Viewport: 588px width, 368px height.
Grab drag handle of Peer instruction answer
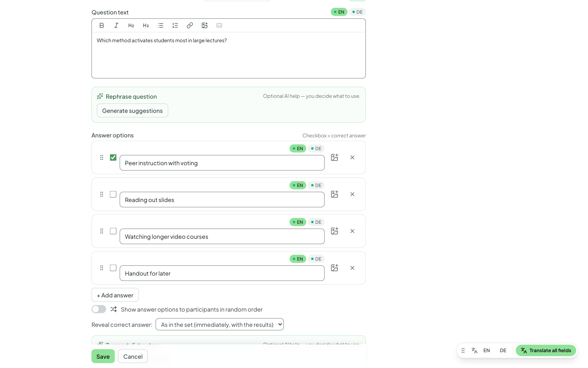click(x=102, y=157)
